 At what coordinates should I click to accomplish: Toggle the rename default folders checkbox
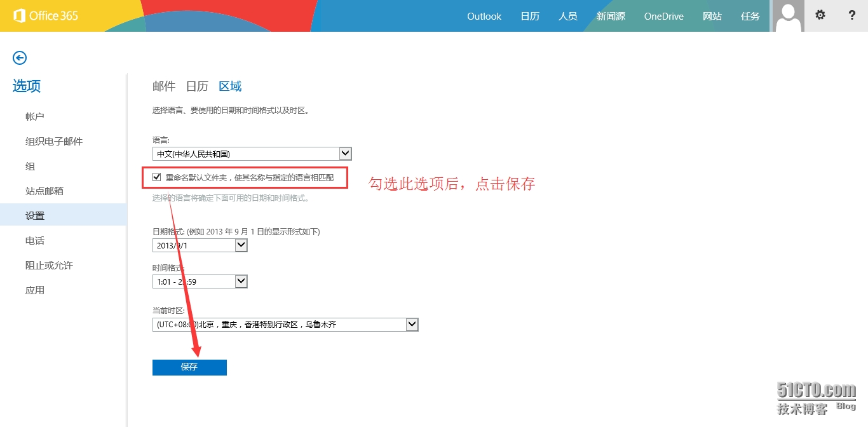click(157, 177)
